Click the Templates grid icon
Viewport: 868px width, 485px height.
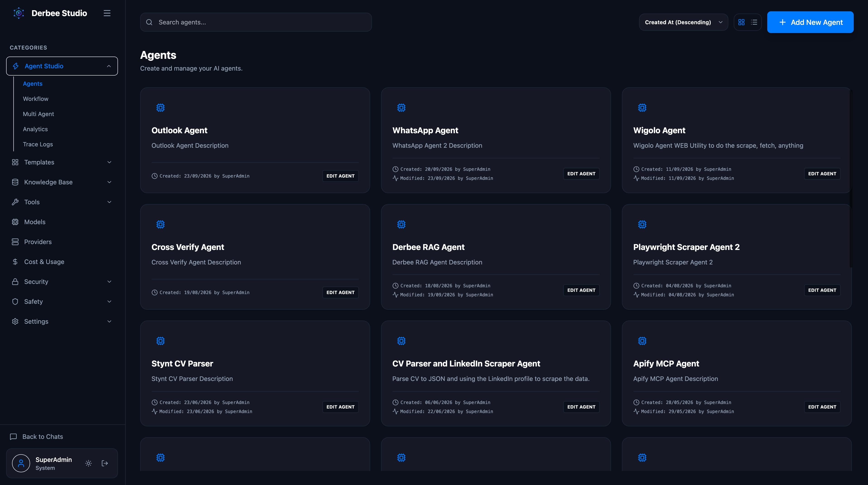click(x=15, y=162)
